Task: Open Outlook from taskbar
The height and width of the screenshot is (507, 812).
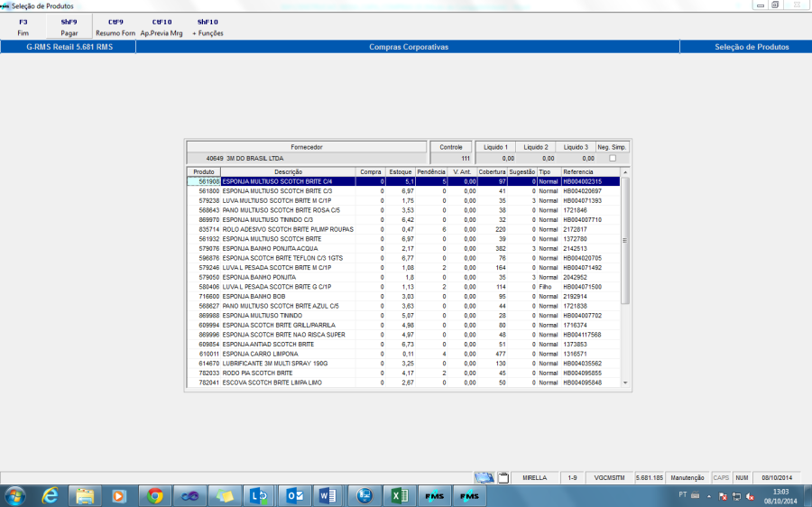Action: coord(294,496)
